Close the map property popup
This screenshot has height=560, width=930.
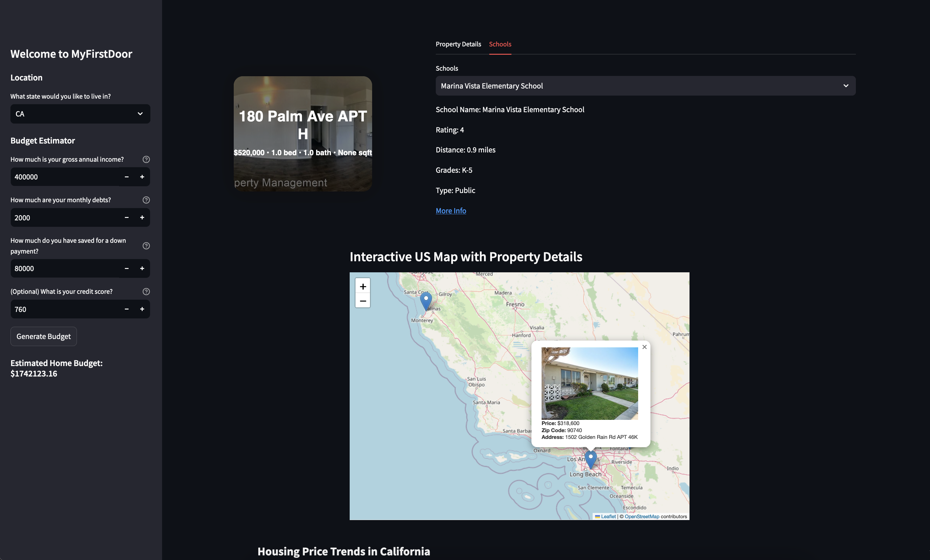tap(644, 347)
